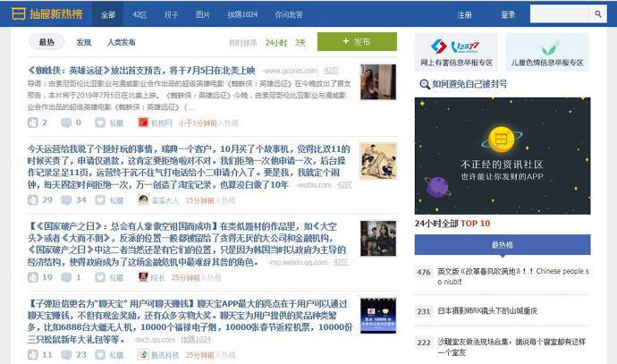Click the 腾讯科技 author avatar icon
The image size is (617, 364).
[x=143, y=354]
